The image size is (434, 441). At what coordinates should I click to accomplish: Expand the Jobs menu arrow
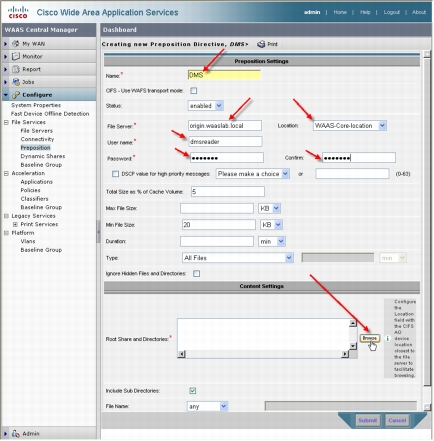click(5, 82)
